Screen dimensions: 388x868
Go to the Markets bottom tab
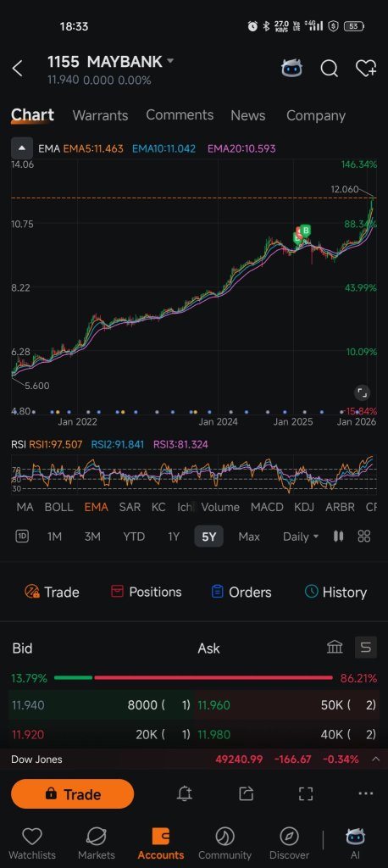point(97,843)
